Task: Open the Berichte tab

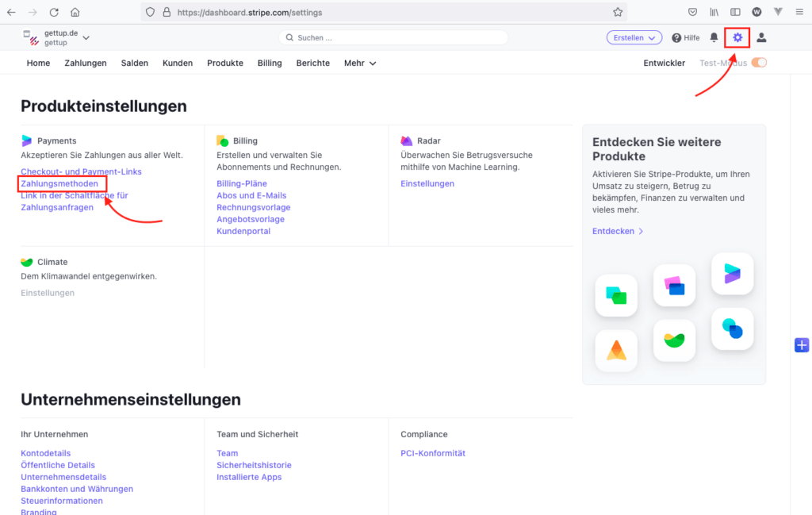Action: click(x=312, y=63)
